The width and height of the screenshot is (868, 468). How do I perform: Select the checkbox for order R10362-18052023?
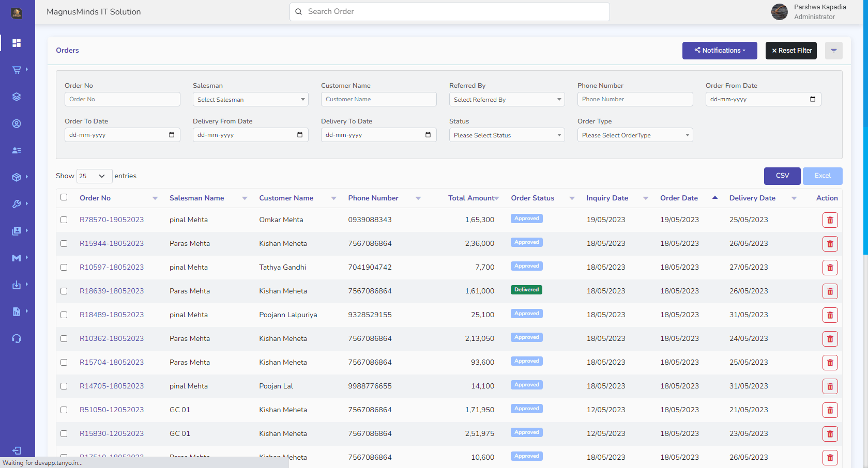click(64, 338)
